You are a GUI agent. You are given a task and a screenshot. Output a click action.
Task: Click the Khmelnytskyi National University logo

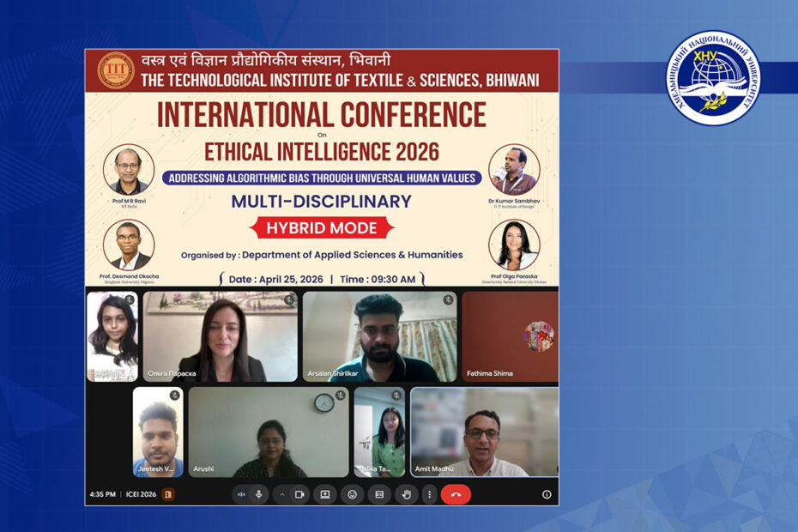tap(712, 78)
